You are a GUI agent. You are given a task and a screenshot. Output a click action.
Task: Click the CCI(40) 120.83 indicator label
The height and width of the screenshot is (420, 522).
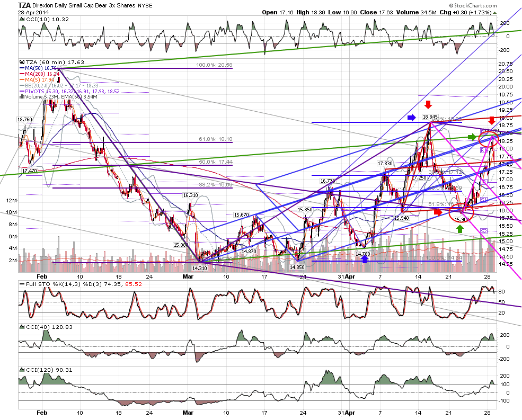(x=49, y=327)
